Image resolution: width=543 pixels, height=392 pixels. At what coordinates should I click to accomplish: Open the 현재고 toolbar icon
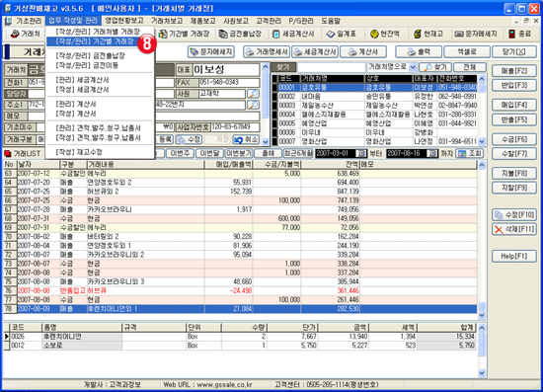[x=418, y=34]
